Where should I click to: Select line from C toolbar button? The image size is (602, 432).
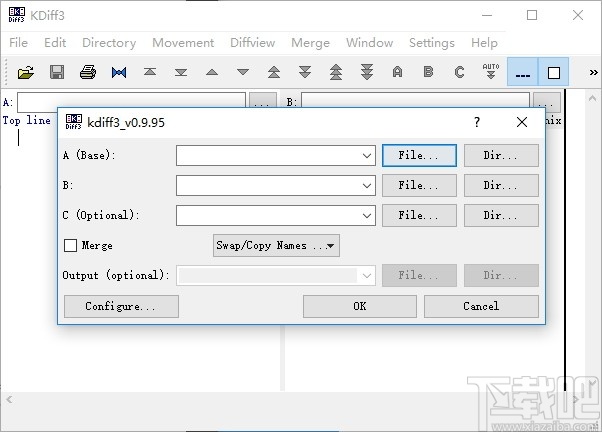pyautogui.click(x=460, y=72)
